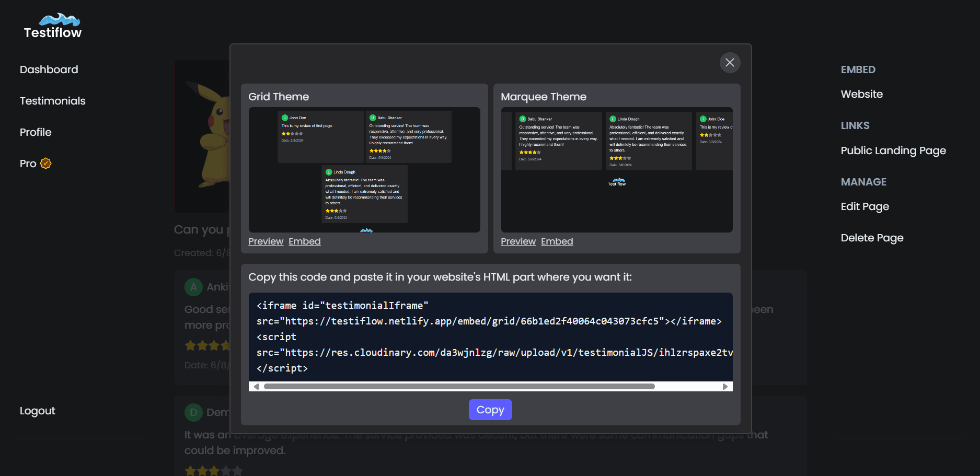This screenshot has width=980, height=476.
Task: Click the LINKS section heading
Action: 855,125
